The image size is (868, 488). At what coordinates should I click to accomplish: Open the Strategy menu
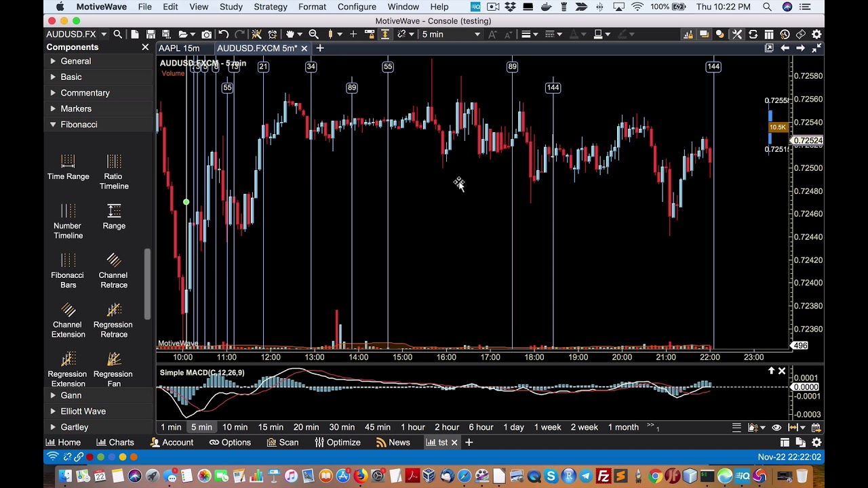(x=270, y=7)
